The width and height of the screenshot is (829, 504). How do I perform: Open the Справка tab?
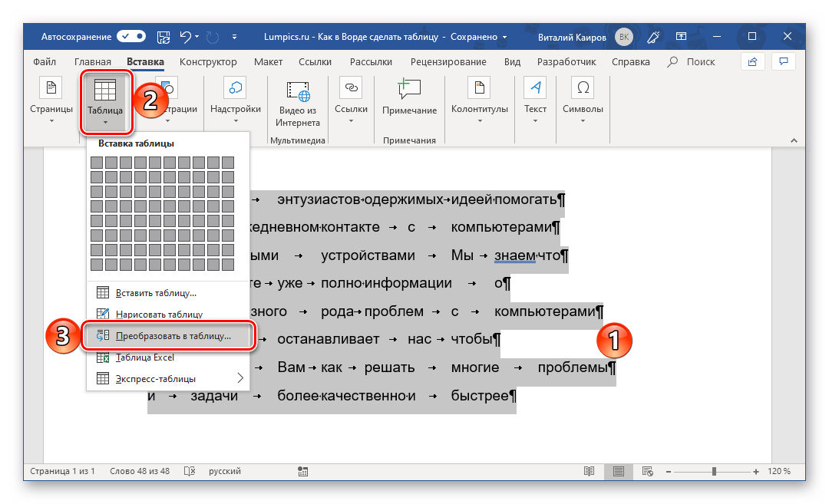click(631, 62)
